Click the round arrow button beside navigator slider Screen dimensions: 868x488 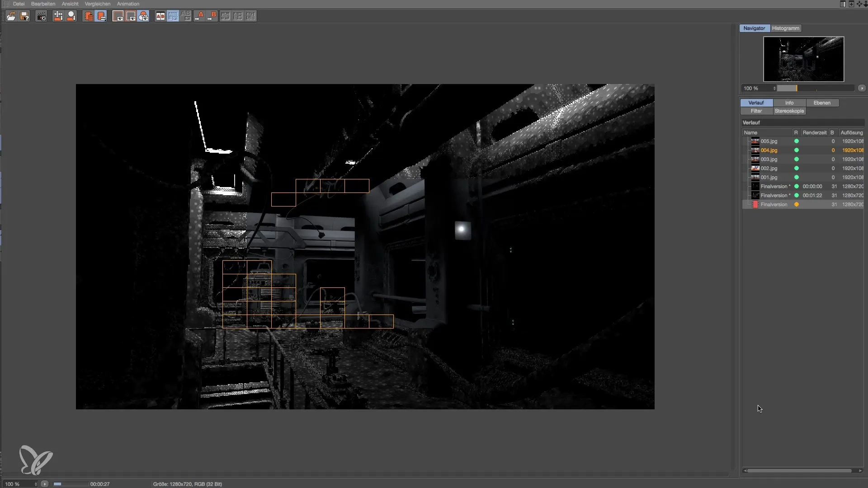pos(862,89)
